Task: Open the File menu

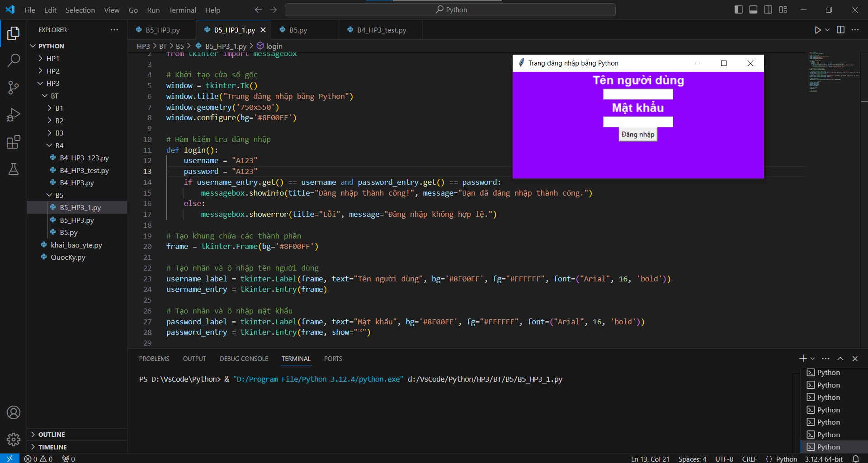Action: [x=29, y=10]
